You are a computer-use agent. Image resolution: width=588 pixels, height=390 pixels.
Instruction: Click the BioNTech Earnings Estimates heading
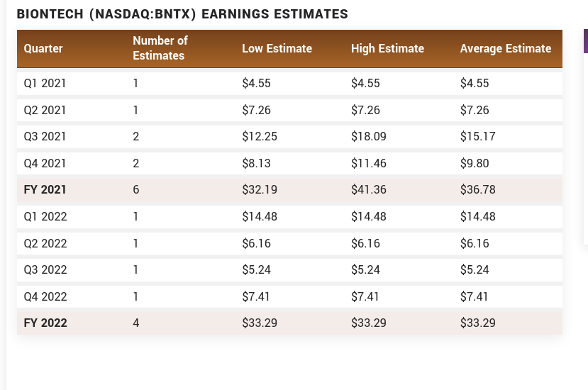[x=182, y=14]
